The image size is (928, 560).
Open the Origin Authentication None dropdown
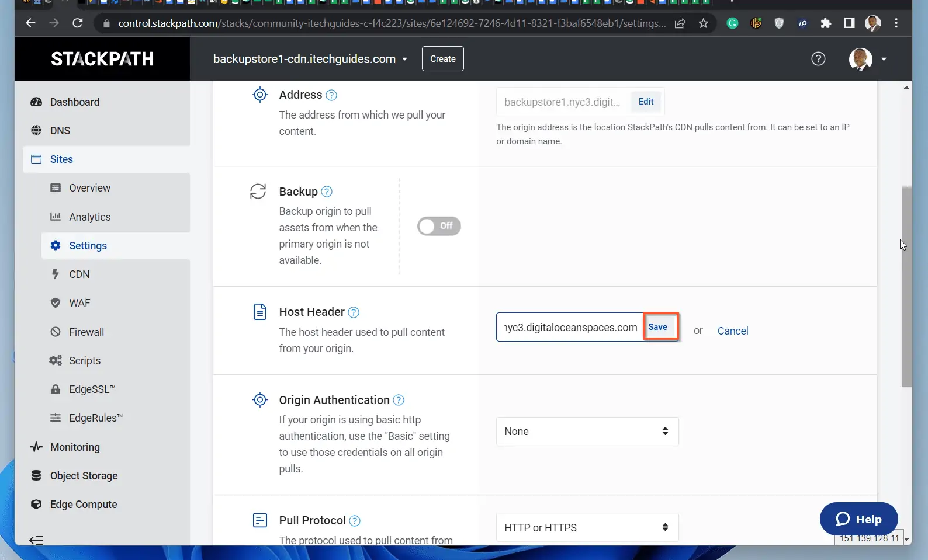pyautogui.click(x=587, y=432)
